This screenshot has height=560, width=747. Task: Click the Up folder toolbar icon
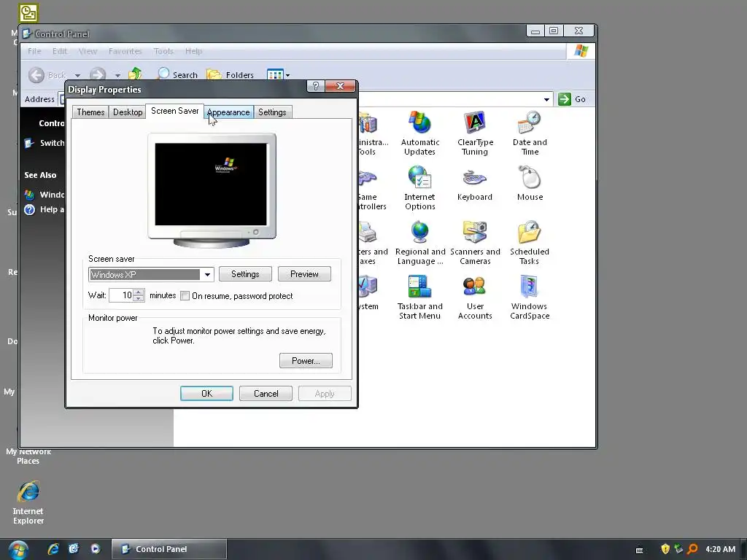[x=135, y=74]
